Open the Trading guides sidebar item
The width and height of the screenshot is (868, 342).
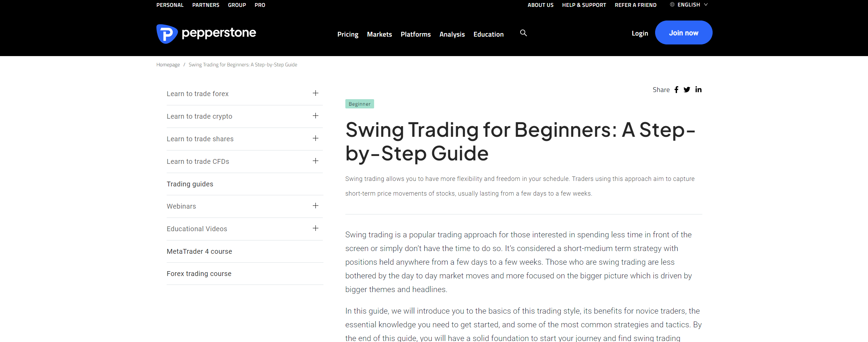(190, 184)
